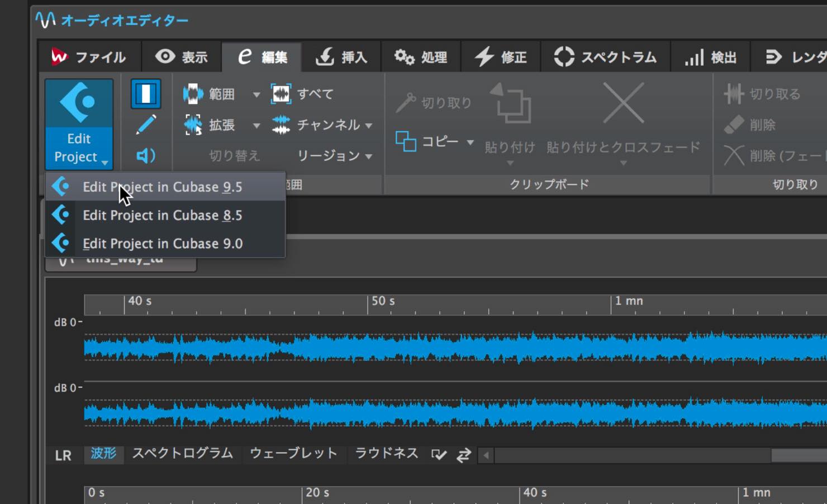The width and height of the screenshot is (827, 504).
Task: Select the time range selection tool
Action: pyautogui.click(x=146, y=93)
